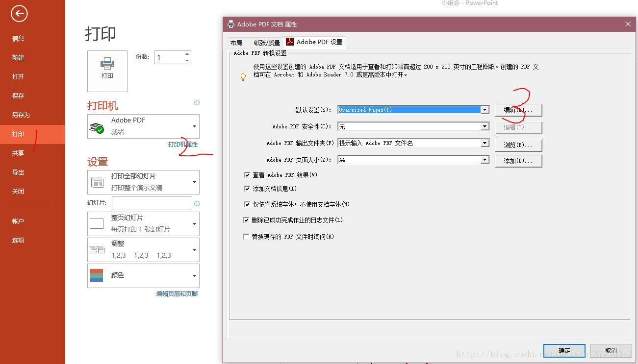Click 确定 button in PDF properties dialog
The image size is (638, 364).
[564, 351]
